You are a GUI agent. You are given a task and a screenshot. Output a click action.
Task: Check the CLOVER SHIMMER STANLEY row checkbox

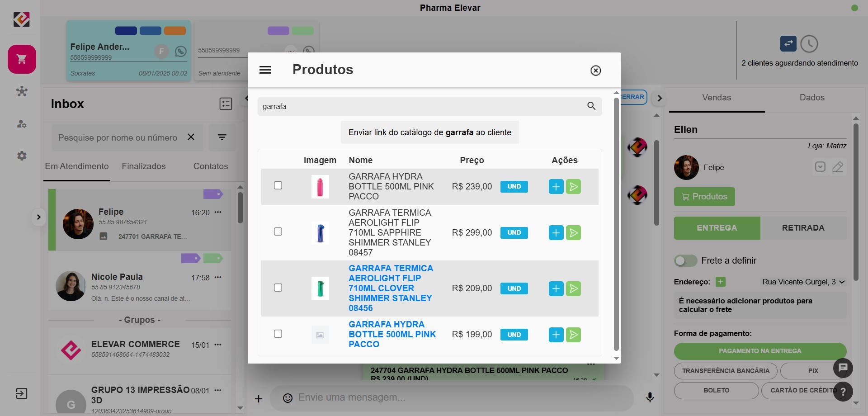[x=278, y=288]
